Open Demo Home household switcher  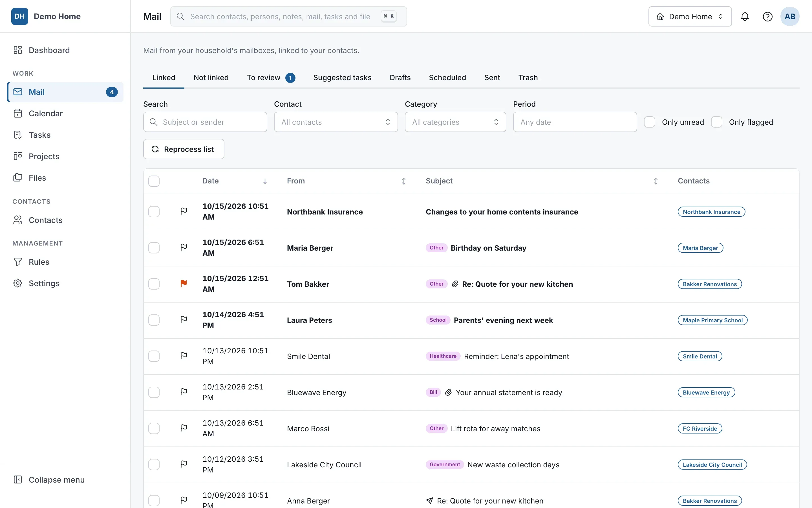tap(690, 16)
